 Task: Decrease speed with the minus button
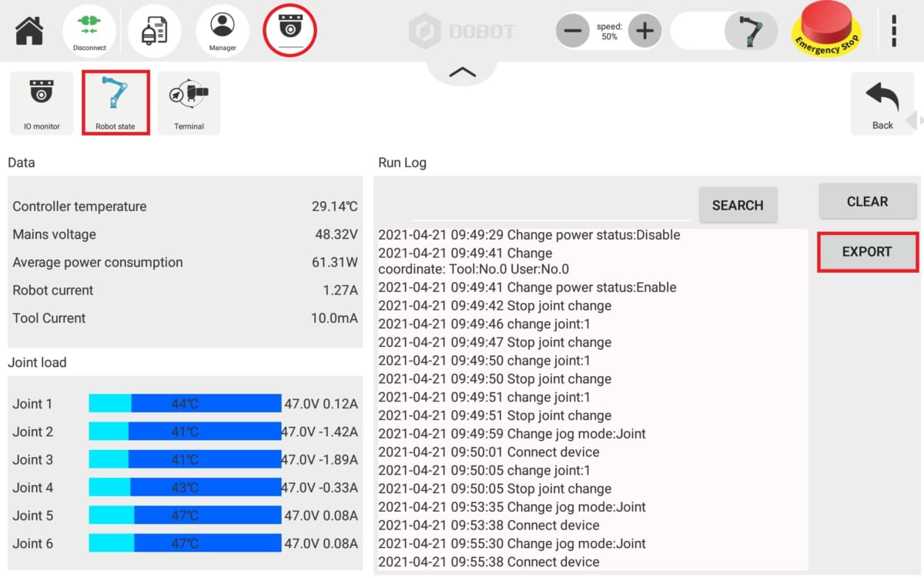click(x=573, y=31)
